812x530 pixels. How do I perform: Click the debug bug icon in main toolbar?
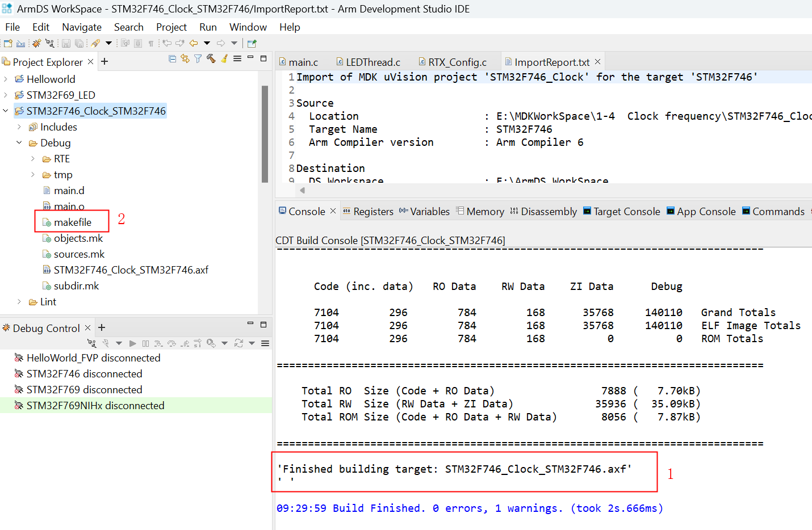click(36, 43)
